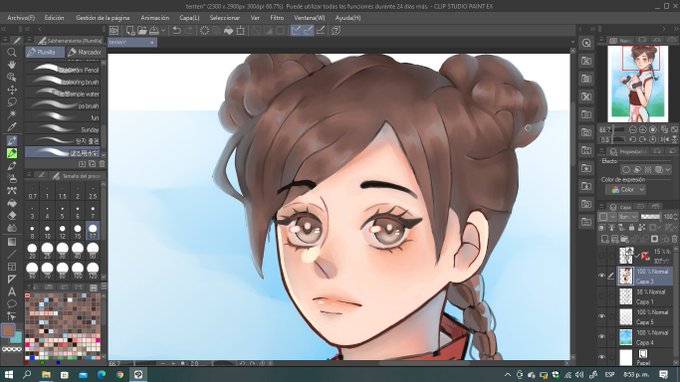
Task: Select the Auto select magic wand tool
Action: 12,114
